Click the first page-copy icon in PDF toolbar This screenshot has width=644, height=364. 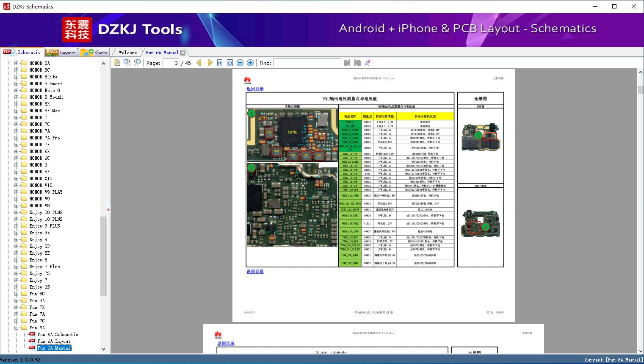click(x=117, y=63)
